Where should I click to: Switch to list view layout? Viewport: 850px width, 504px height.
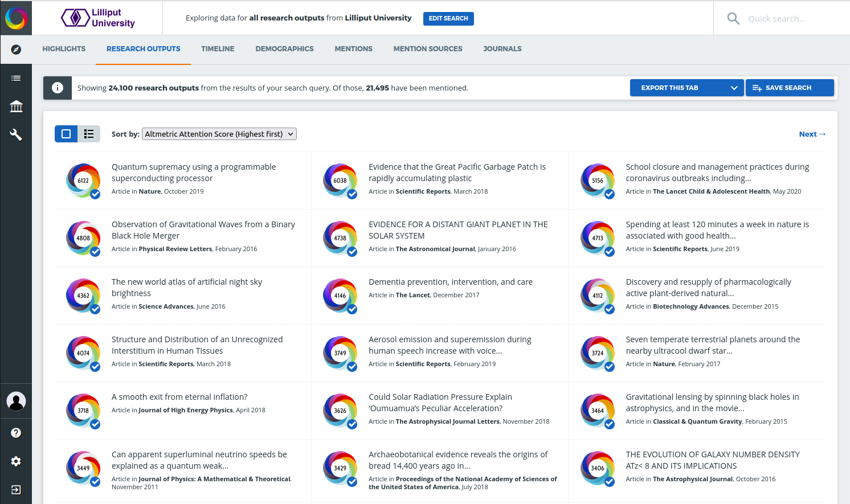(x=89, y=134)
